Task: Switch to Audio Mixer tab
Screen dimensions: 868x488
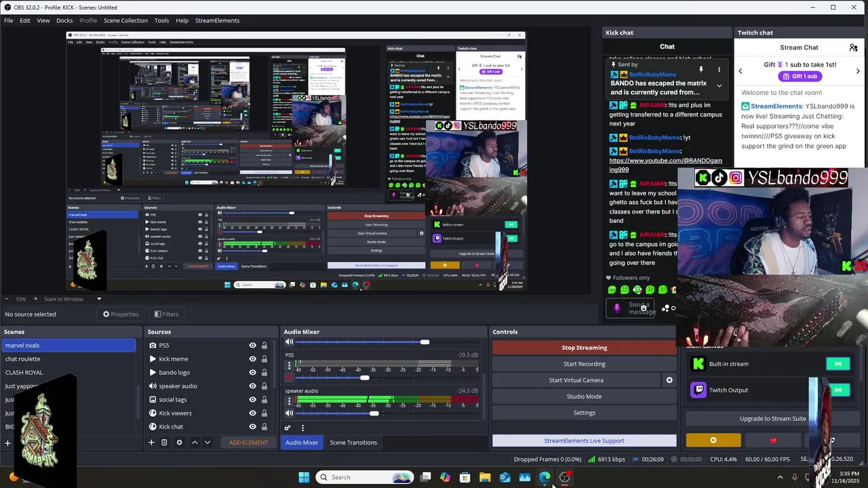Action: point(302,443)
